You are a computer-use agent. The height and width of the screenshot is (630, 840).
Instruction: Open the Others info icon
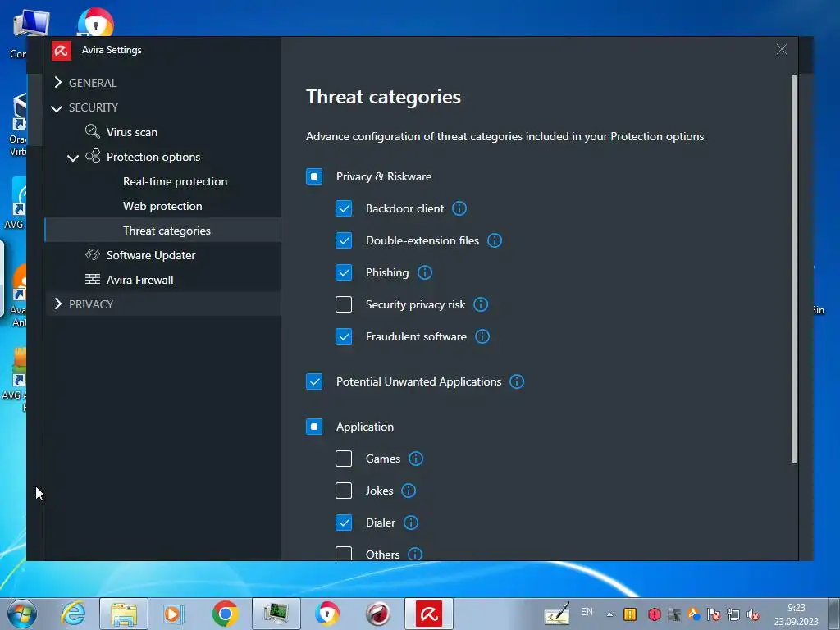[x=415, y=554]
